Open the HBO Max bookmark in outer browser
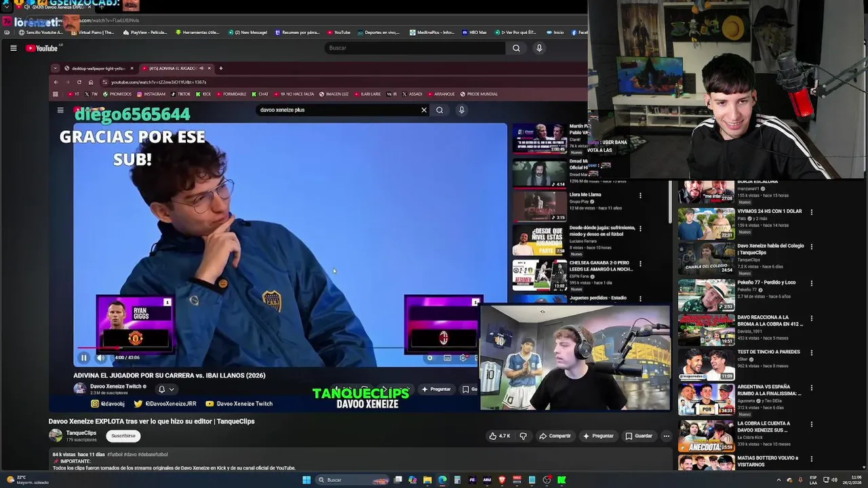Image resolution: width=868 pixels, height=488 pixels. pos(475,32)
